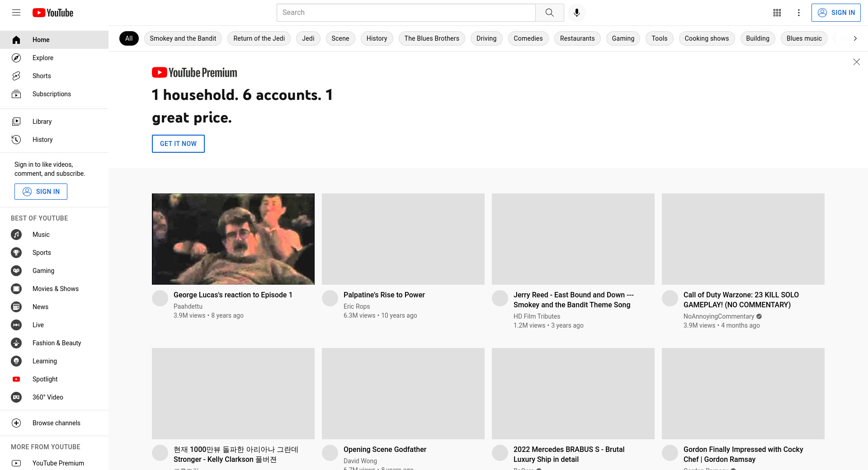Show more topic chips with arrow
The image size is (868, 470).
(855, 38)
